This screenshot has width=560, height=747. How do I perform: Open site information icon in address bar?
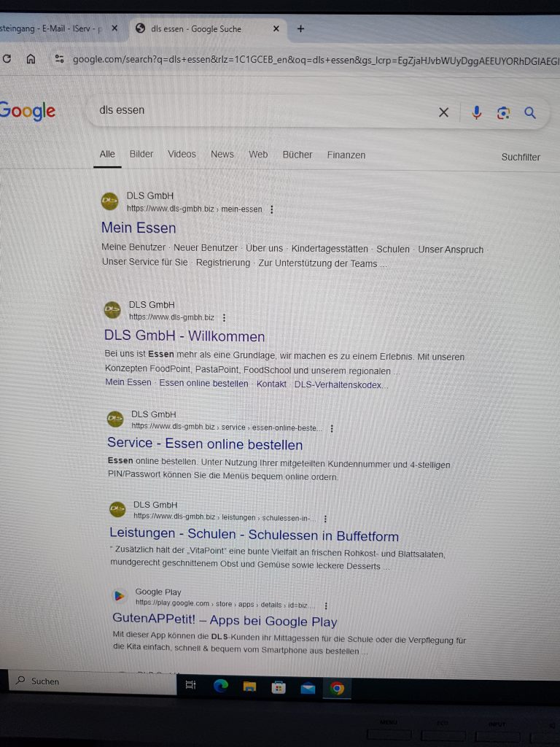click(60, 58)
